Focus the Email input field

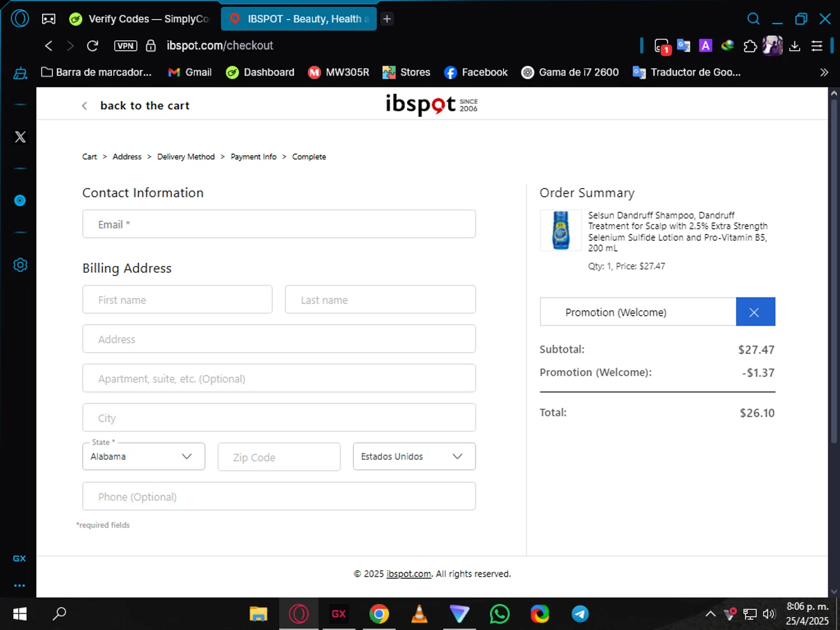279,224
